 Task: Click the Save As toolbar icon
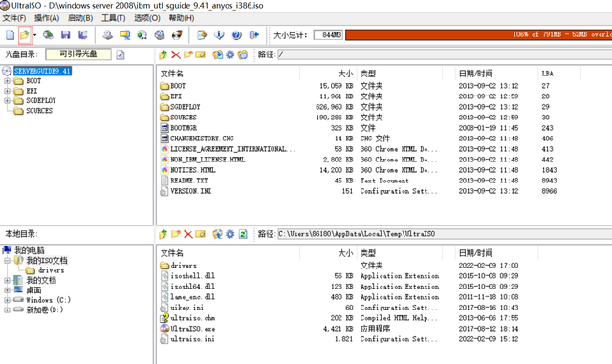pos(83,35)
